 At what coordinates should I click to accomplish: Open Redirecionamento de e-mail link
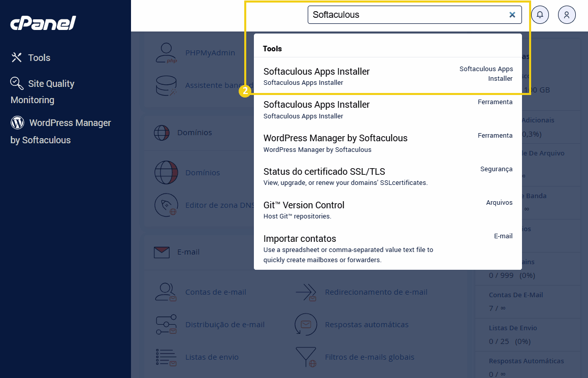[x=376, y=292]
